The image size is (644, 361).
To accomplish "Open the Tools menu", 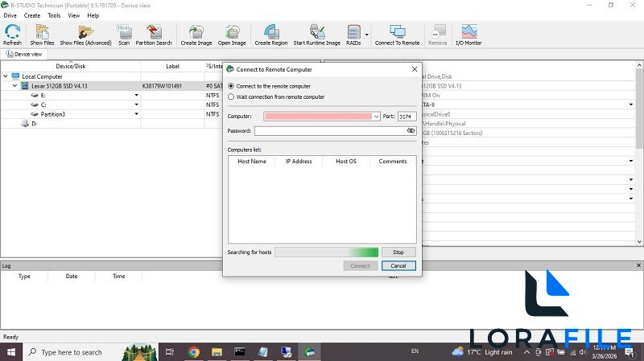I will click(x=54, y=15).
